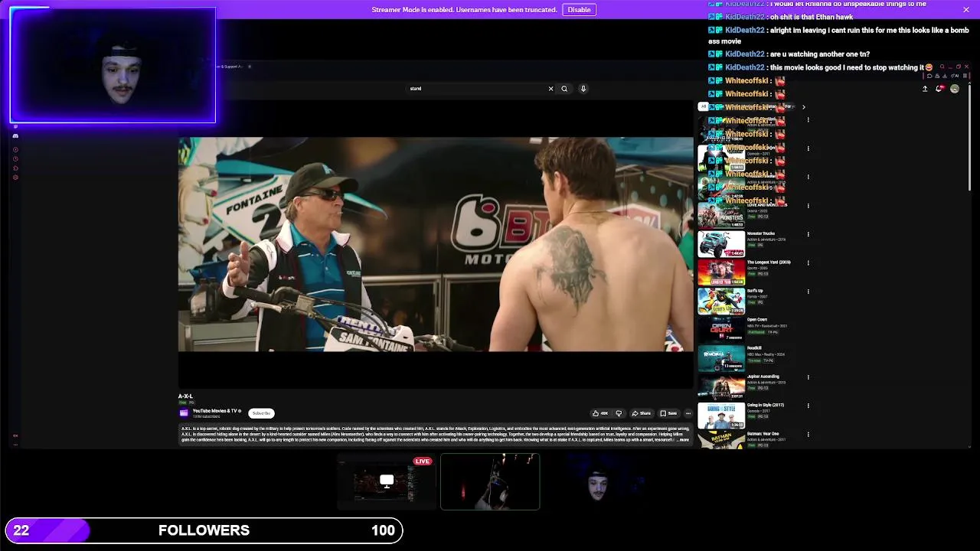
Task: Open the YouTube Movies & TV channel name
Action: click(215, 411)
